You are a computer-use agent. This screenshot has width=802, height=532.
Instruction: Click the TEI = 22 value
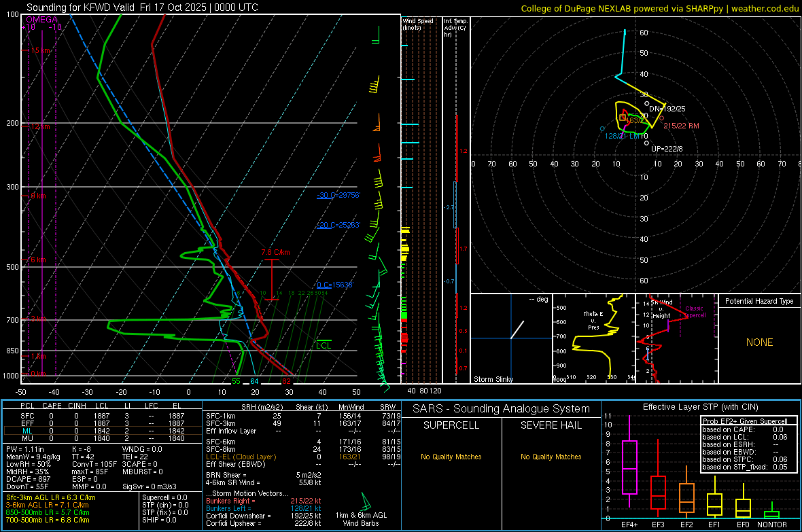click(135, 457)
